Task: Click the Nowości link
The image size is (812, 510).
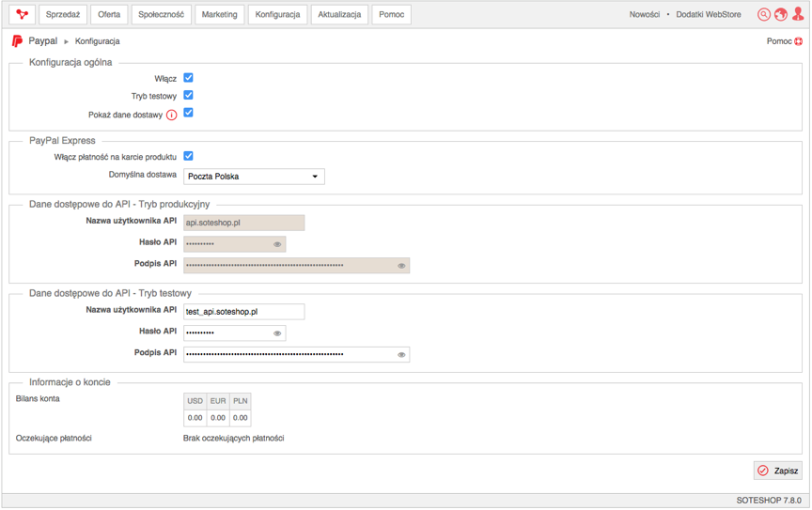Action: (644, 14)
